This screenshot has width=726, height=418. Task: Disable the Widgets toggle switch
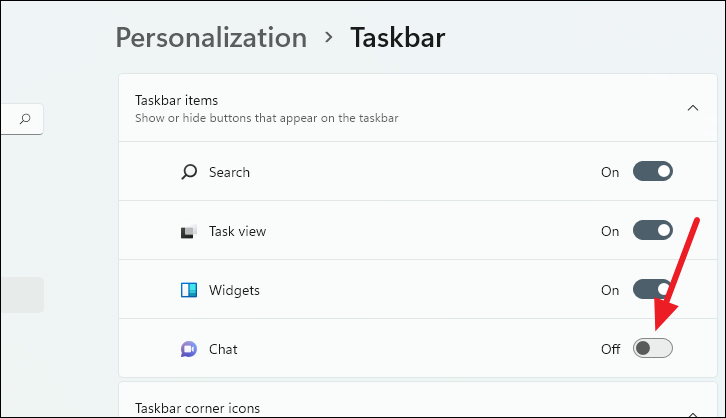tap(653, 289)
